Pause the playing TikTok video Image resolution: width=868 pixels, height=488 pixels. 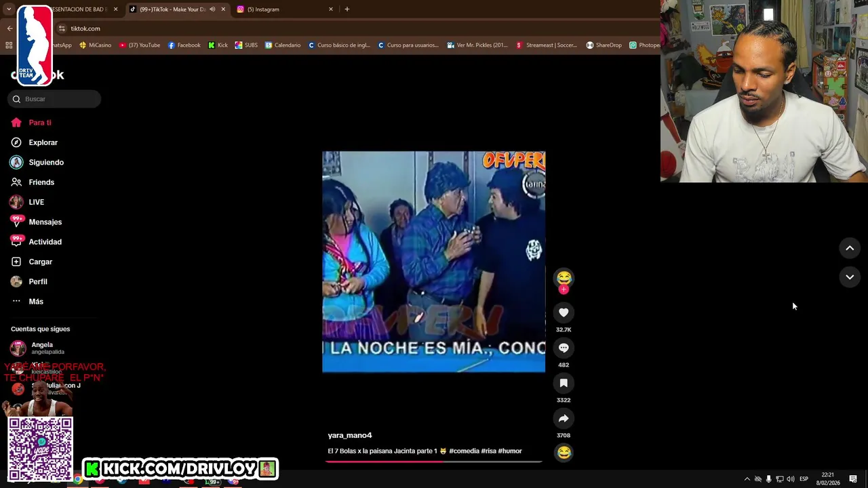tap(433, 262)
